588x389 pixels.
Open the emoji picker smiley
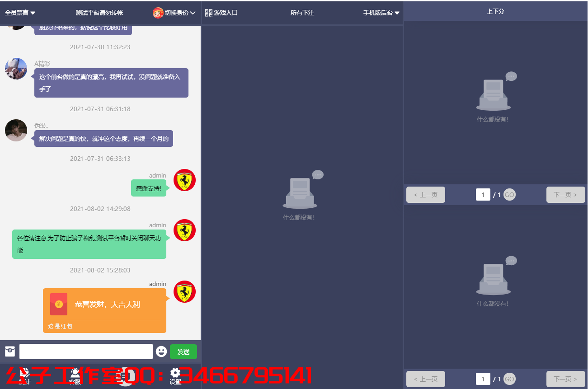point(161,352)
